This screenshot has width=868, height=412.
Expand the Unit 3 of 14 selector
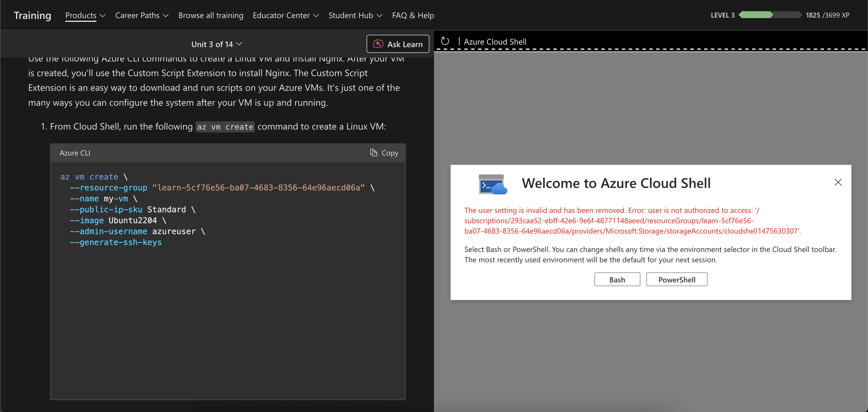pyautogui.click(x=216, y=44)
